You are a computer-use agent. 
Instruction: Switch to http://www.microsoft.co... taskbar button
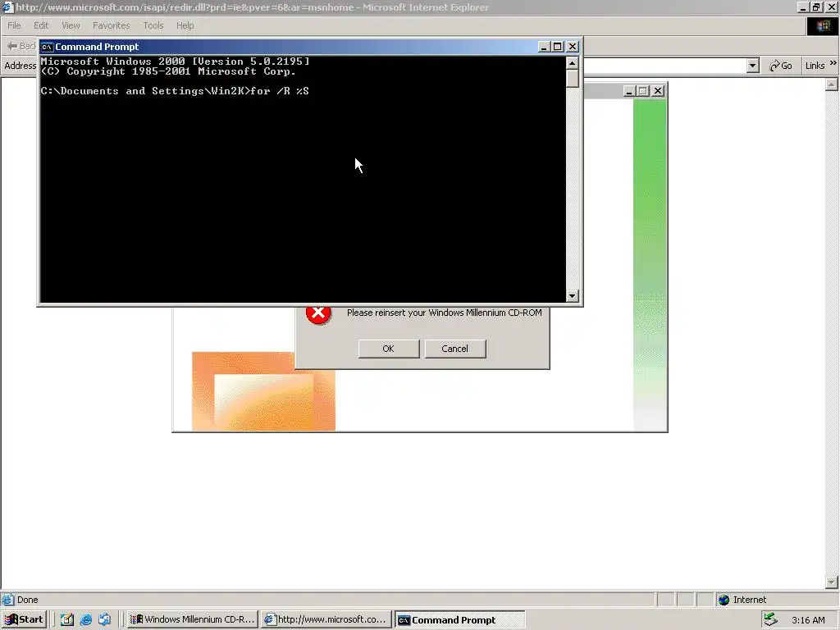point(326,620)
